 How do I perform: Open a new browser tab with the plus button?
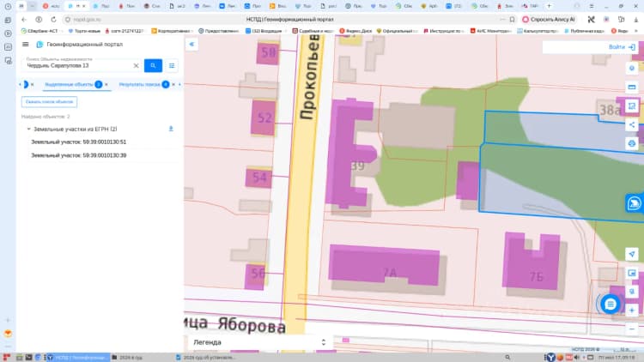click(549, 6)
